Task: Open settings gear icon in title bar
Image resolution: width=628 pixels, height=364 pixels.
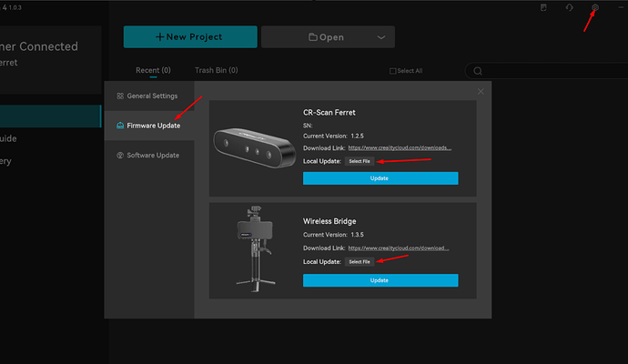Action: click(595, 7)
